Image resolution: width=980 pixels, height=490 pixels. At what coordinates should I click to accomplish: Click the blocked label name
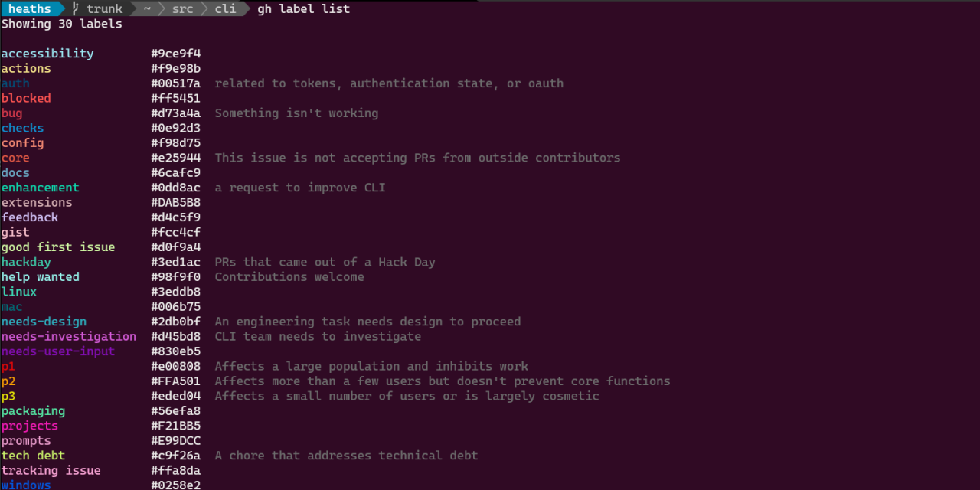26,98
